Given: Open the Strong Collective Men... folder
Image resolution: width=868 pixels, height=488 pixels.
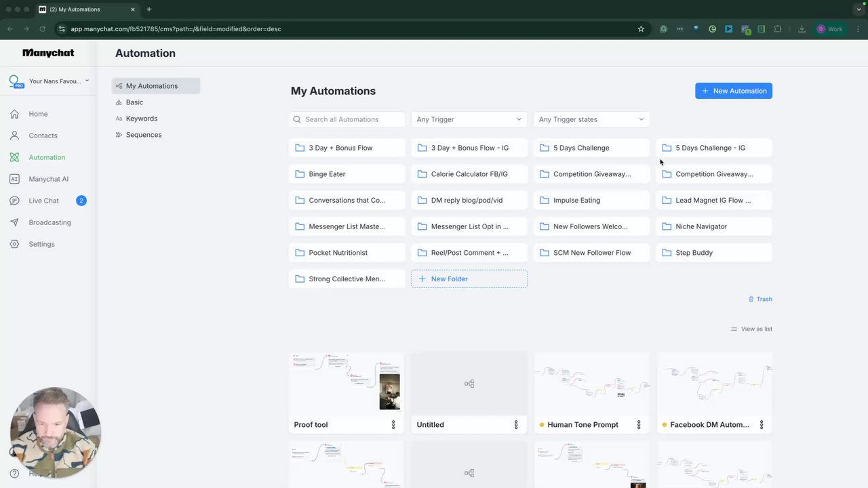Looking at the screenshot, I should pyautogui.click(x=347, y=279).
